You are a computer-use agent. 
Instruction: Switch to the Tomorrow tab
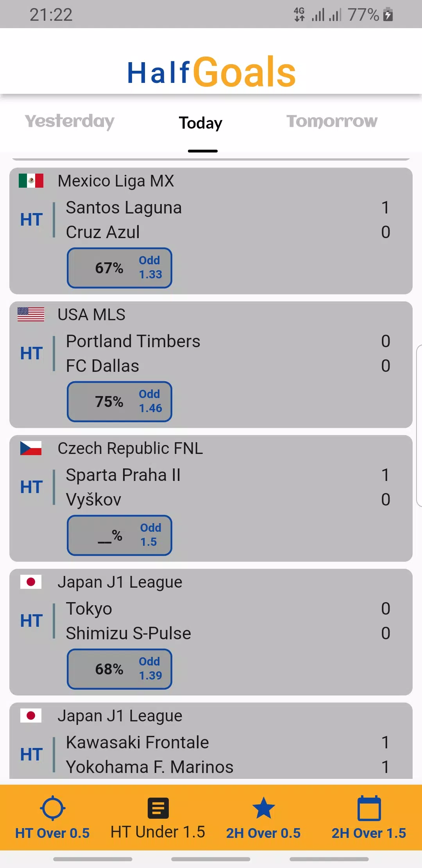click(332, 121)
